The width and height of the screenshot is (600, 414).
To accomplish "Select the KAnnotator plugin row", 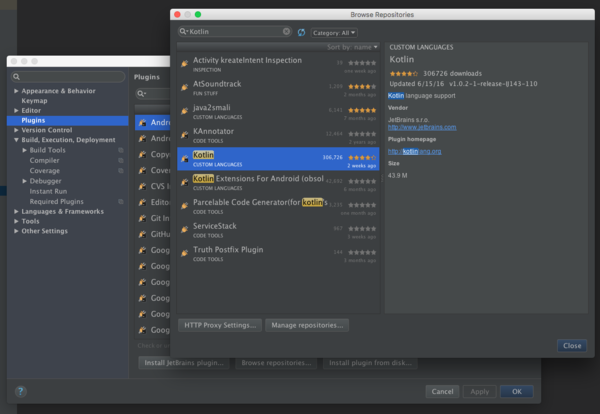I will pyautogui.click(x=278, y=135).
